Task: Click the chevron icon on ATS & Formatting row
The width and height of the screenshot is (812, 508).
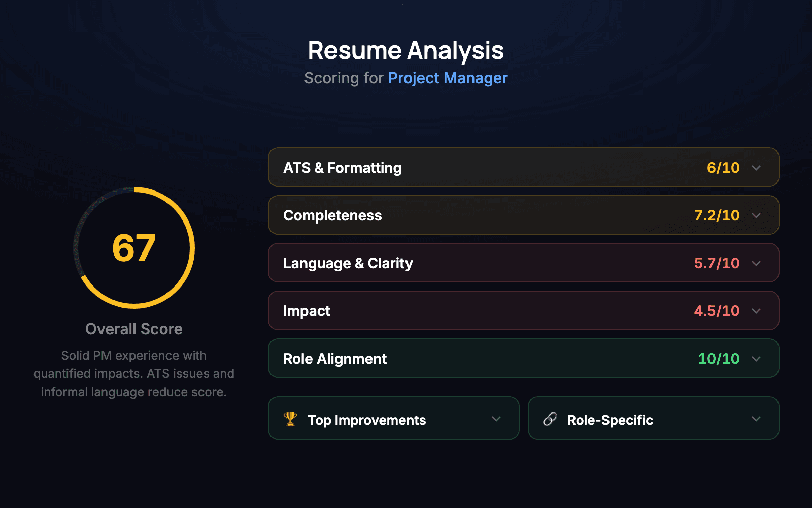Action: click(x=756, y=167)
